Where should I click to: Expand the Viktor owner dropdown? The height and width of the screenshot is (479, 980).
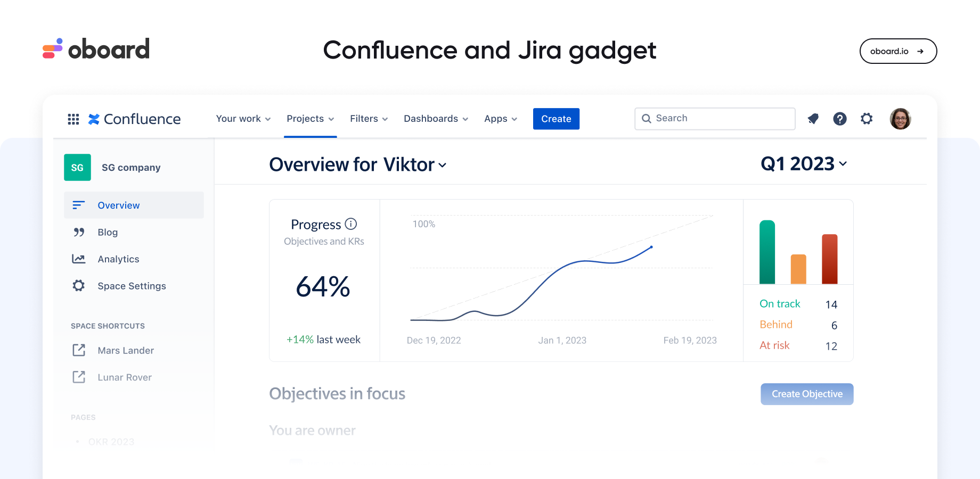click(x=442, y=166)
